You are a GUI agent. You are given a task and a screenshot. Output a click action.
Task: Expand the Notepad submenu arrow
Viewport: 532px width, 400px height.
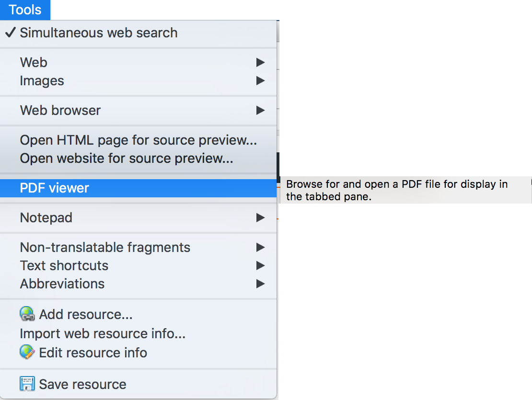click(260, 217)
